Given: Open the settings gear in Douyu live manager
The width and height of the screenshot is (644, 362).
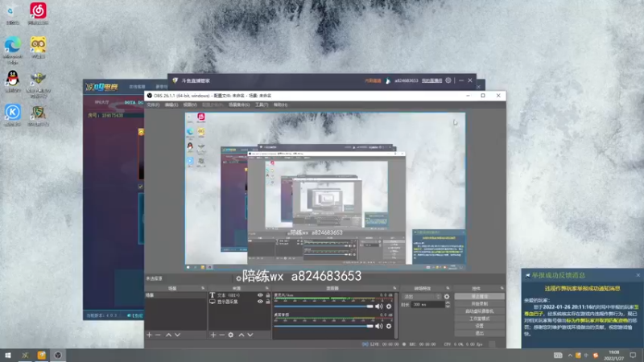Looking at the screenshot, I should pyautogui.click(x=448, y=80).
